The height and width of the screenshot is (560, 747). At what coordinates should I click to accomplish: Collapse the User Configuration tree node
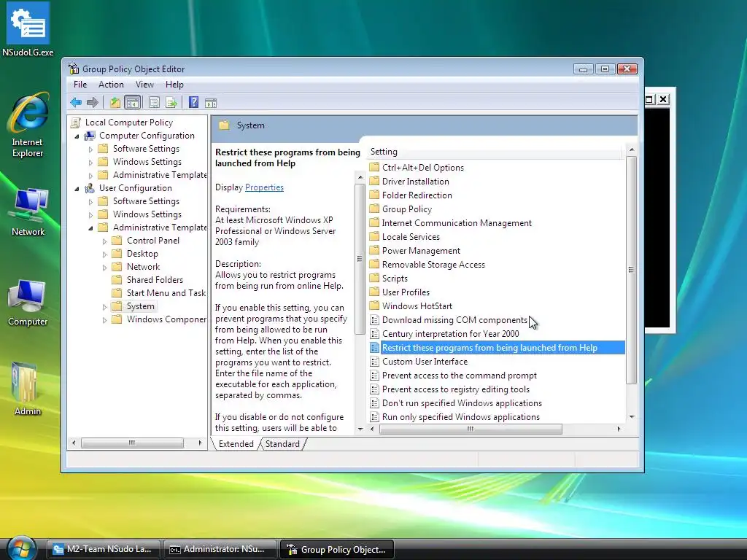(x=77, y=189)
